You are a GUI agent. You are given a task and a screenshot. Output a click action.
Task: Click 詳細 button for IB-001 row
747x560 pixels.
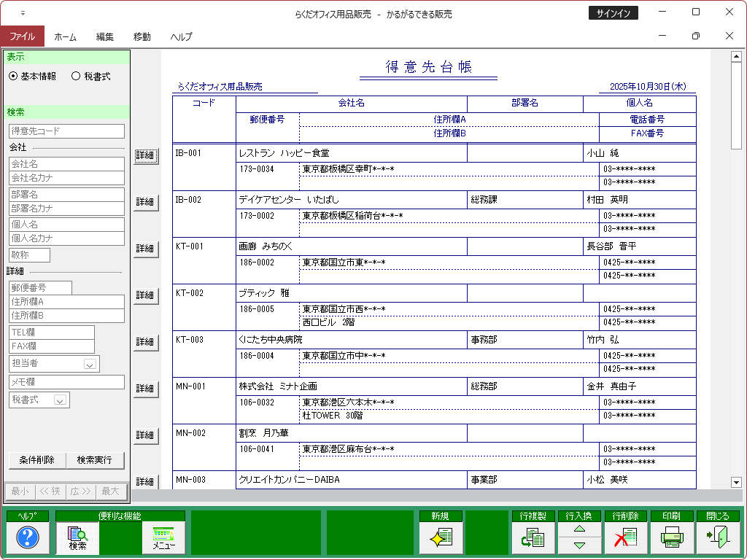[145, 155]
